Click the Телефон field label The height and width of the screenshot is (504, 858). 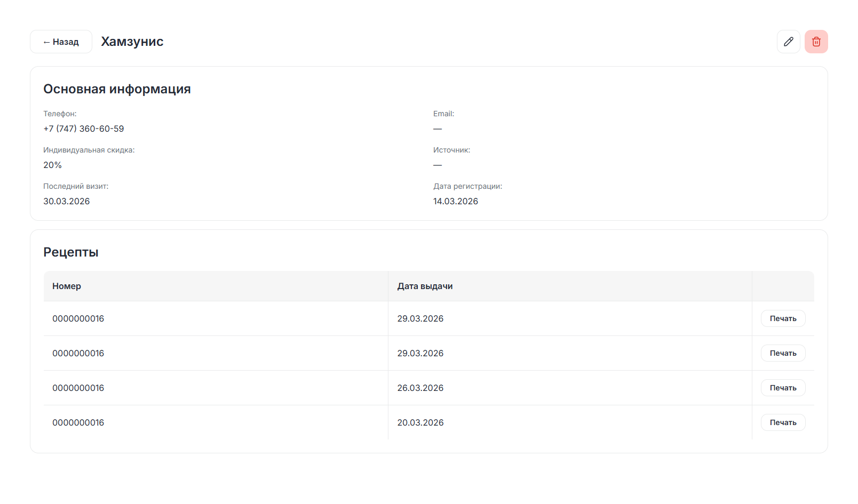point(60,114)
